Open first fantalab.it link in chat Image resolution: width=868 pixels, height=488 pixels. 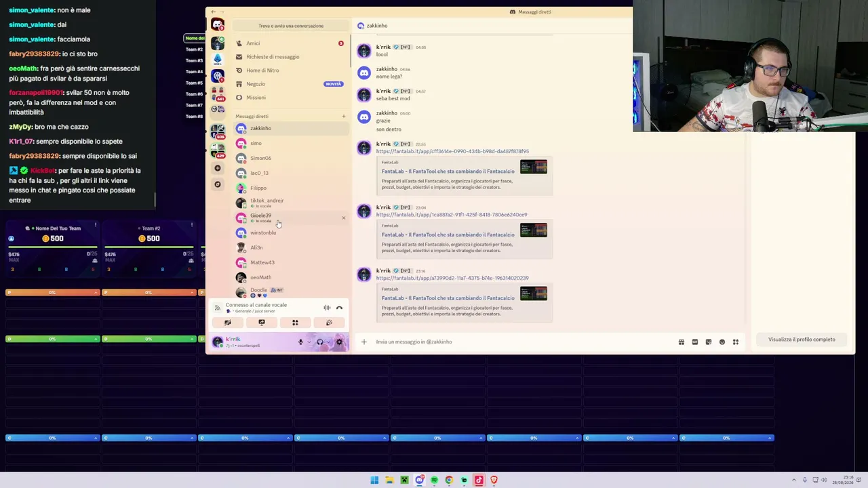pyautogui.click(x=452, y=151)
